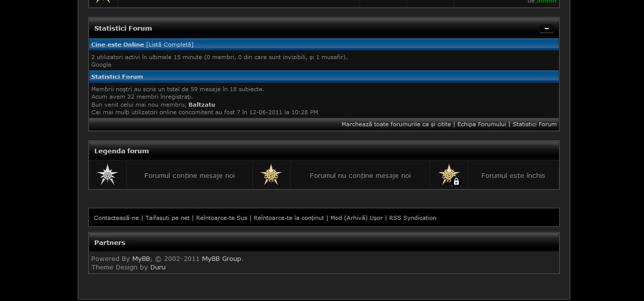Jump up via Reîntoarce-te Sus
Screen dimensions: 644x301
point(222,218)
